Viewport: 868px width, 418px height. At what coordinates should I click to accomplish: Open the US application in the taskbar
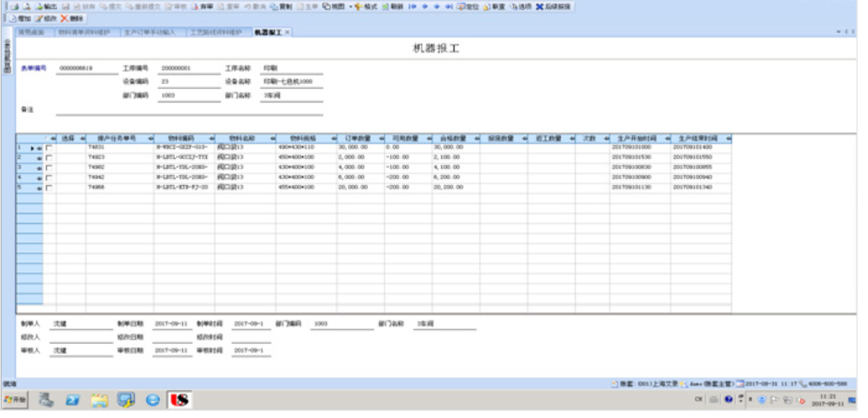coord(179,399)
